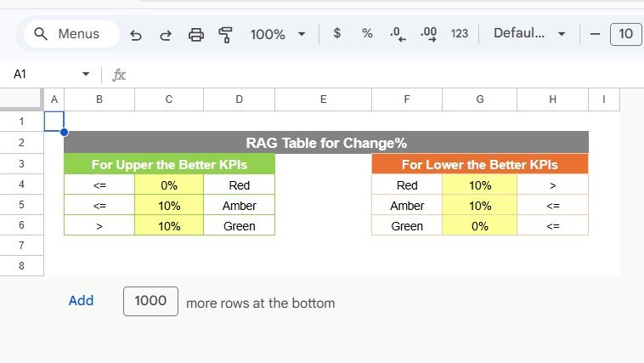This screenshot has height=363, width=644.
Task: Click decrease decimal places icon
Action: [397, 34]
